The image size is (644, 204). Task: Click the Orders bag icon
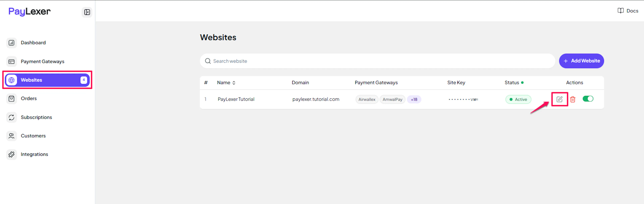click(12, 99)
